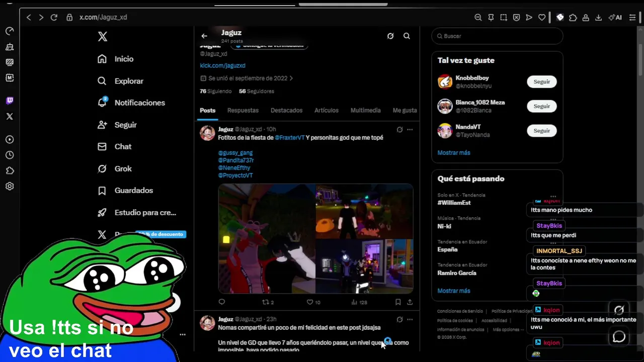The height and width of the screenshot is (362, 644).
Task: Repost the Fotitos post showing 2 reposts
Action: tap(268, 302)
